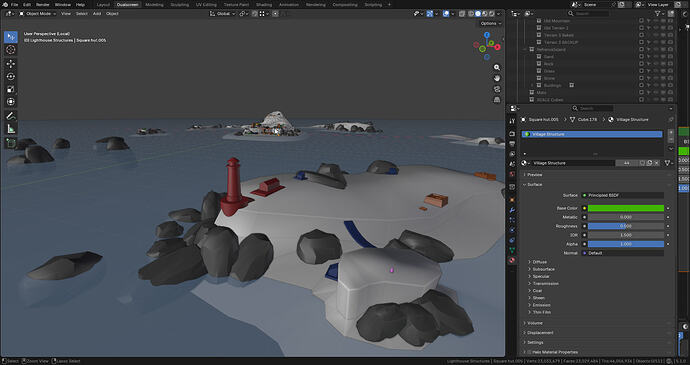Choose the Scale tool

tap(11, 89)
